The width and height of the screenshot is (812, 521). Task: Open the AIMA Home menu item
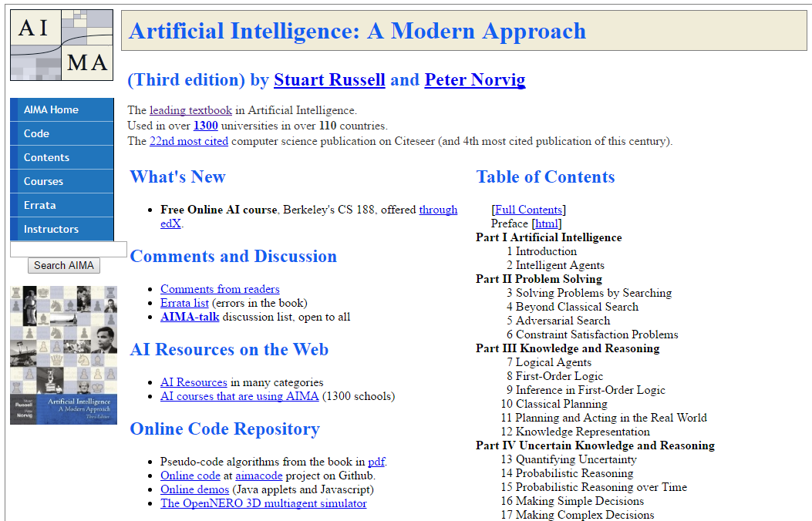(x=62, y=109)
